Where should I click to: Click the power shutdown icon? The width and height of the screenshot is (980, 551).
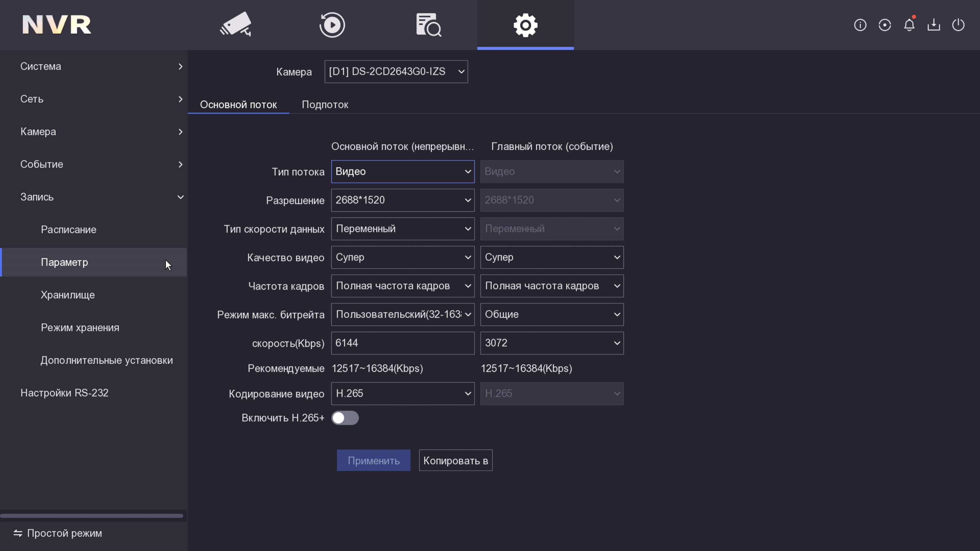coord(958,25)
